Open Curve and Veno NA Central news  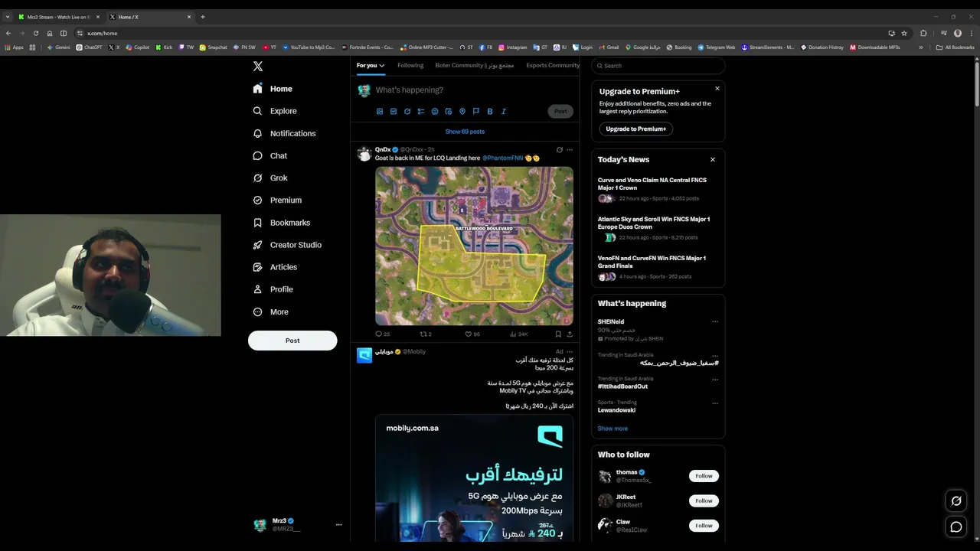658,189
